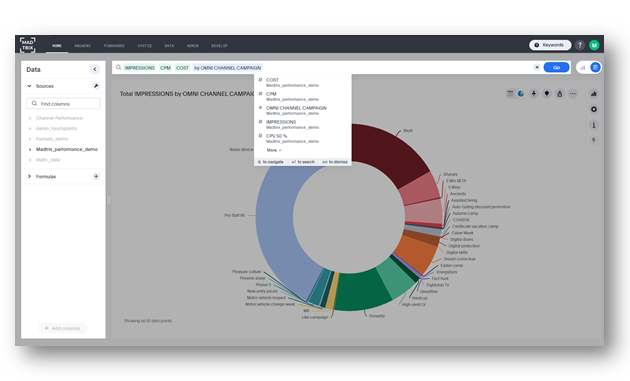Click the large blue Pro Staff 95 slice
The height and width of the screenshot is (381, 630).
tap(277, 225)
